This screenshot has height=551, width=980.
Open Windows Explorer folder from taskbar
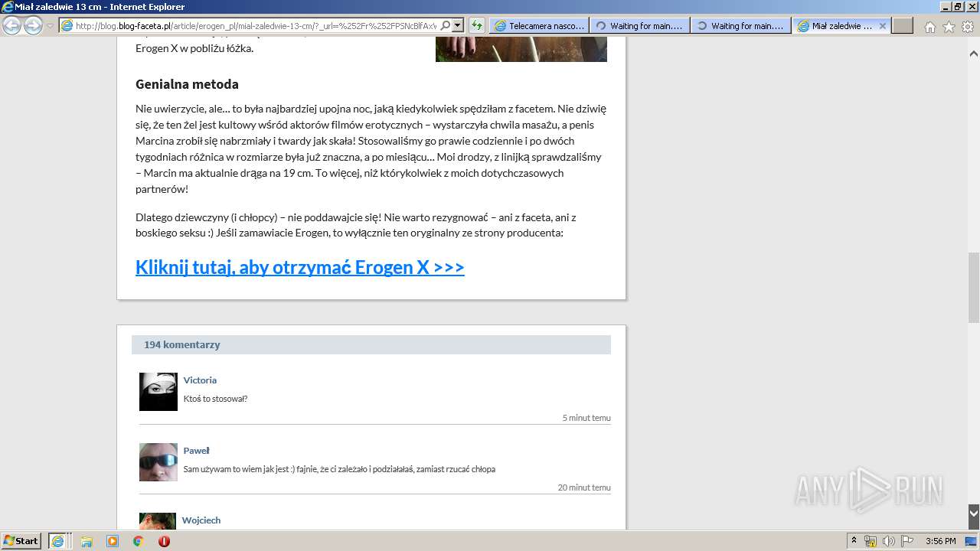coord(87,541)
